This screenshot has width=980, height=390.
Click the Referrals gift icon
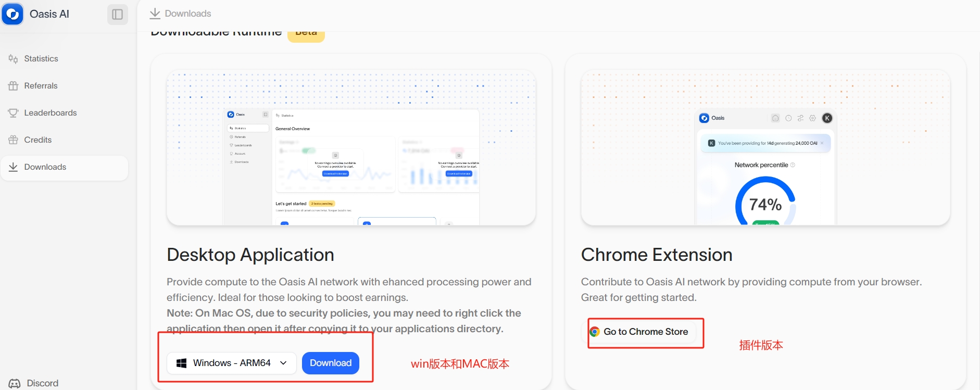click(x=14, y=86)
